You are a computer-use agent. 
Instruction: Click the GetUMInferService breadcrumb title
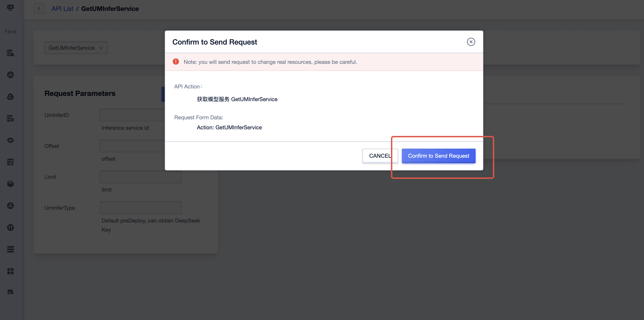point(110,9)
